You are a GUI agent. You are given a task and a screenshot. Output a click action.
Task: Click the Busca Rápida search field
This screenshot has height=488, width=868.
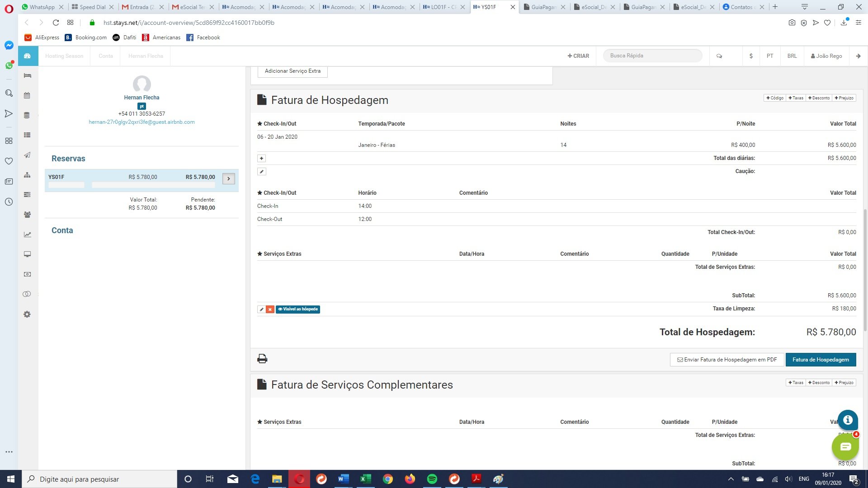[652, 56]
